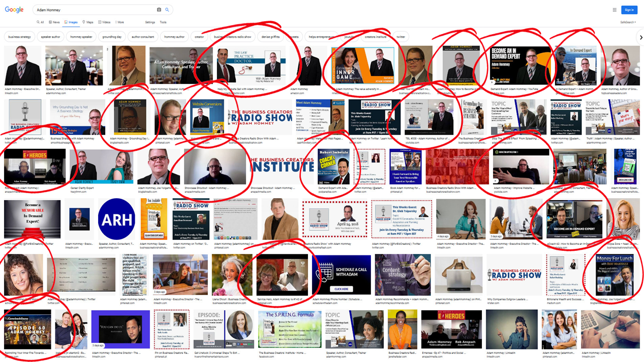644x362 pixels.
Task: Open the Meet Adam Hommey image
Action: click(320, 117)
